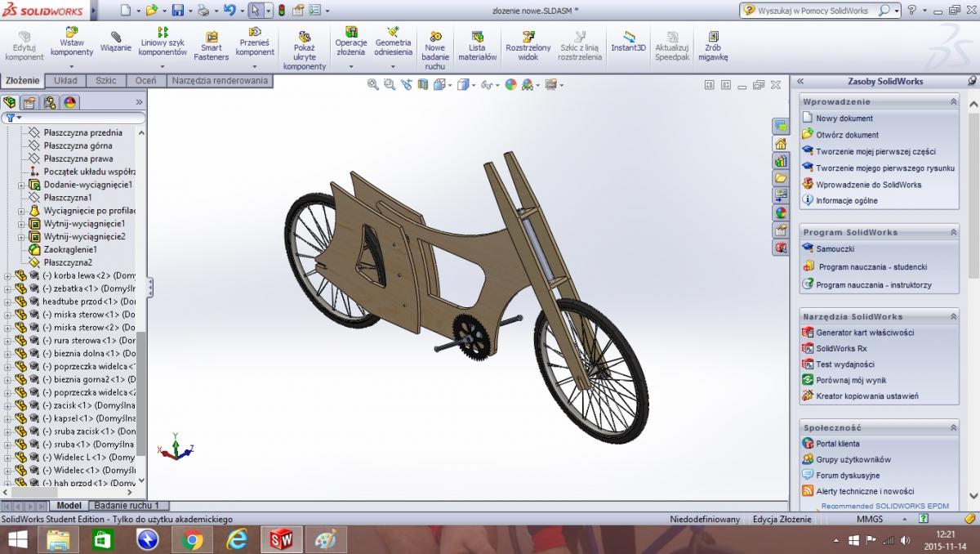980x554 pixels.
Task: Collapse task pane with double-chevron button
Action: (800, 81)
